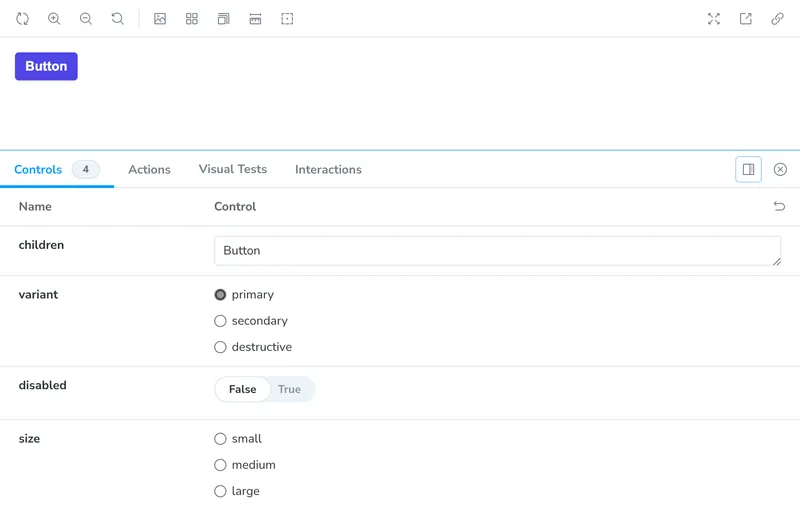The height and width of the screenshot is (523, 800).
Task: Open the background change tool
Action: (x=160, y=19)
